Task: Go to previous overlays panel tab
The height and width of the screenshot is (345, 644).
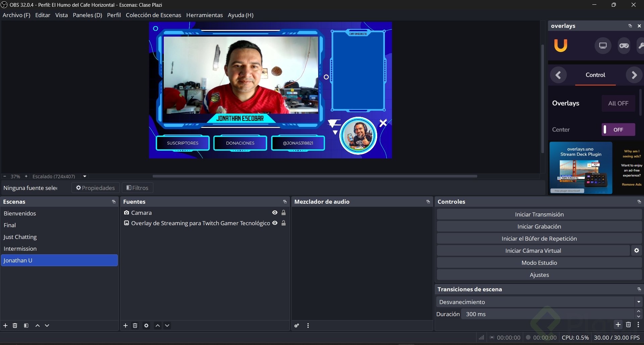Action: (x=558, y=75)
